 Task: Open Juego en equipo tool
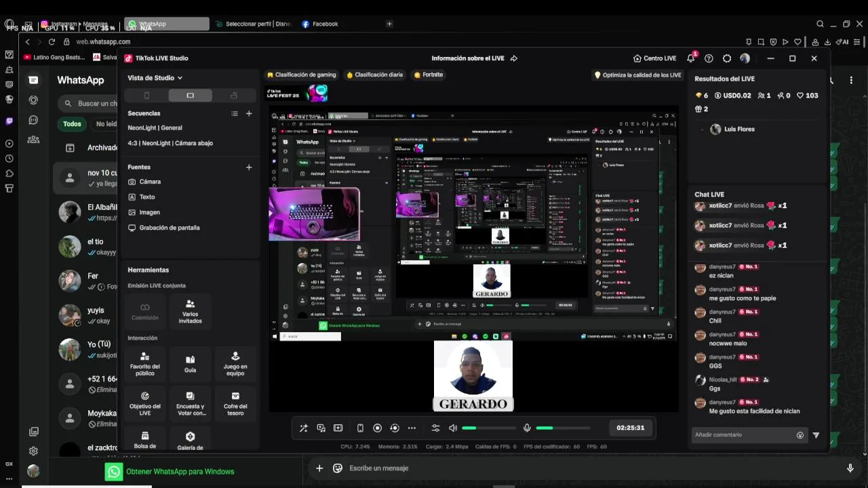pyautogui.click(x=235, y=364)
